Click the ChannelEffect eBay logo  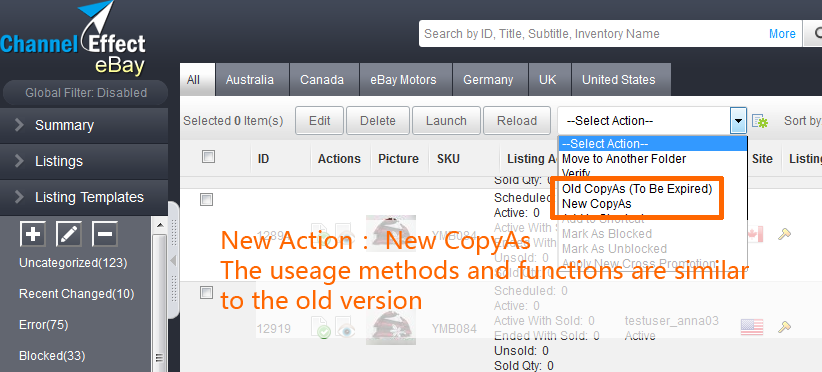pos(73,39)
